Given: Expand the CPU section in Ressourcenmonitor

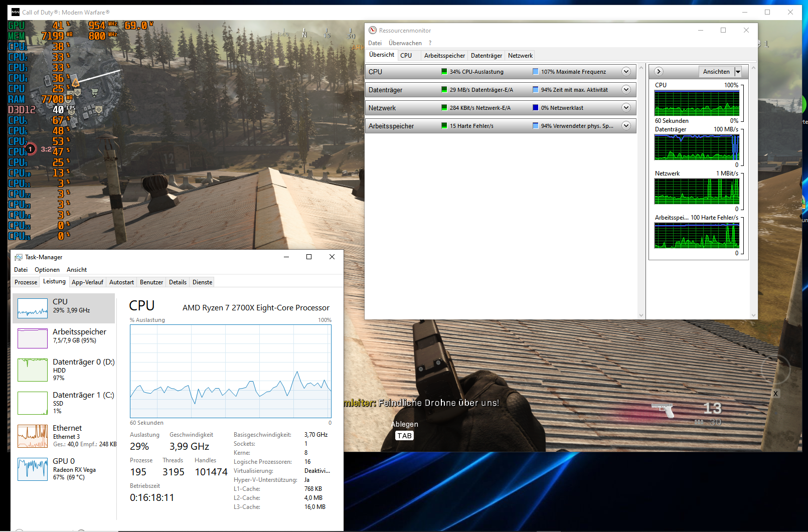Looking at the screenshot, I should [626, 72].
